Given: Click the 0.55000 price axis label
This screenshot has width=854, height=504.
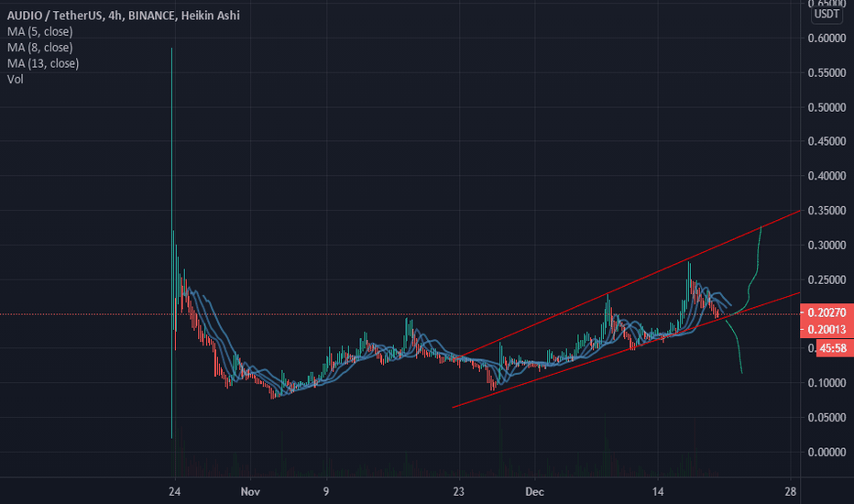Looking at the screenshot, I should coord(827,72).
